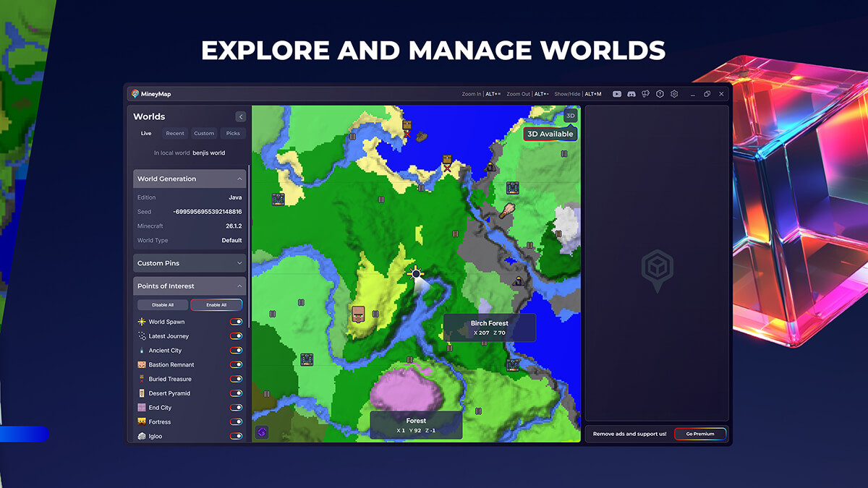Click the Birch Forest tooltip

[x=490, y=328]
